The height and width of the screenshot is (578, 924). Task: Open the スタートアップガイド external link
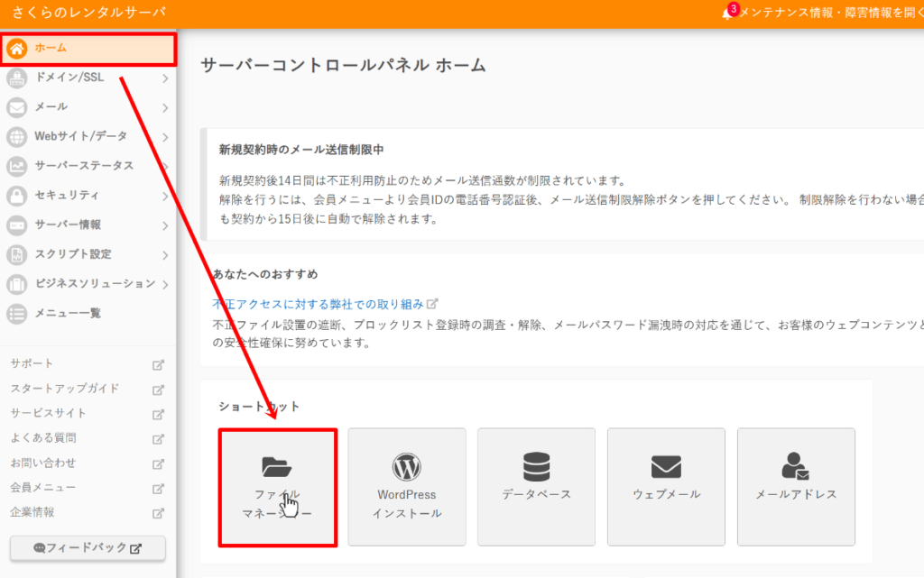64,389
